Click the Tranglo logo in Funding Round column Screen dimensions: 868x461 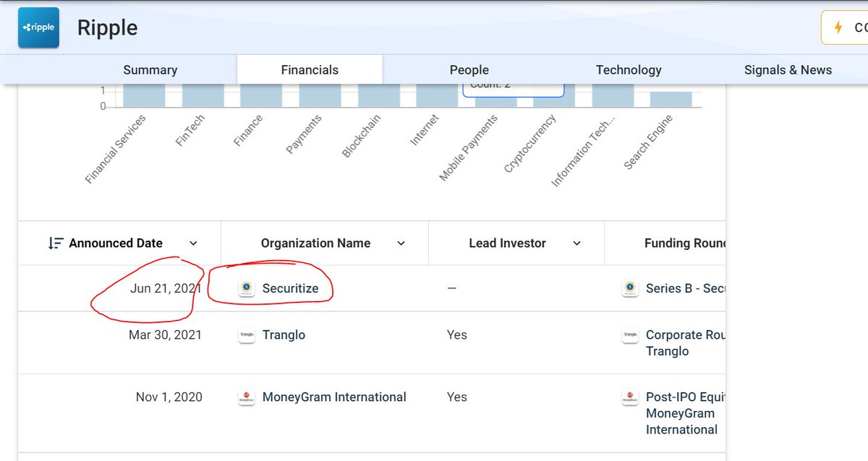tap(630, 335)
